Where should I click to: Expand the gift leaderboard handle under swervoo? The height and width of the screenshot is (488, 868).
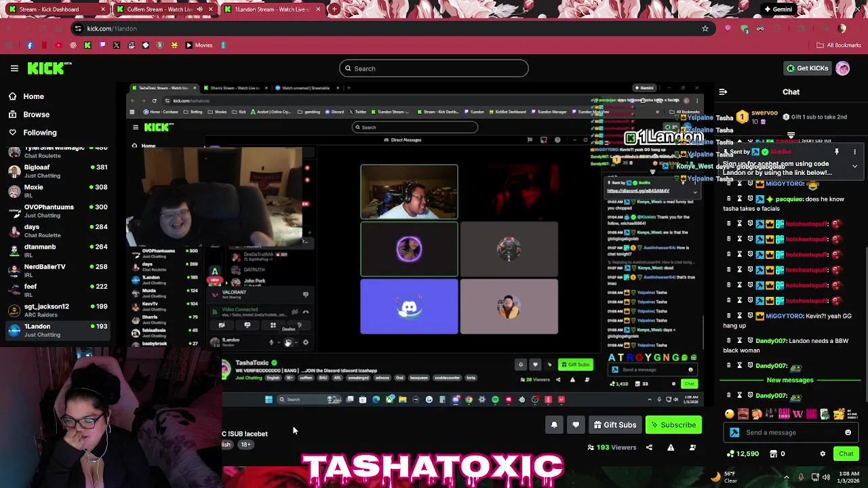click(791, 136)
